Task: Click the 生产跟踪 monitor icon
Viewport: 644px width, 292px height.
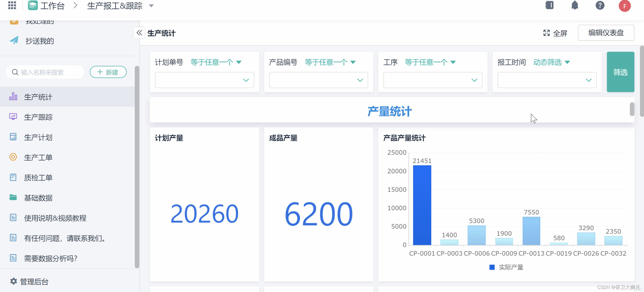Action: tap(13, 117)
